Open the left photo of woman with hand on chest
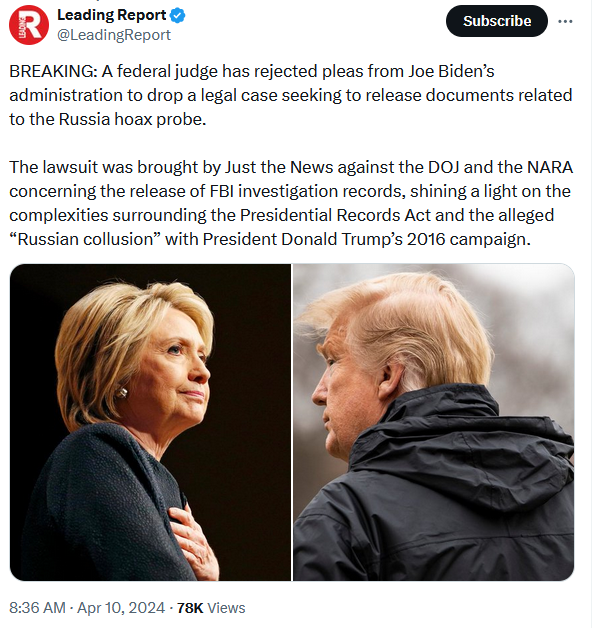Screen dimensions: 592x628 tap(150, 422)
